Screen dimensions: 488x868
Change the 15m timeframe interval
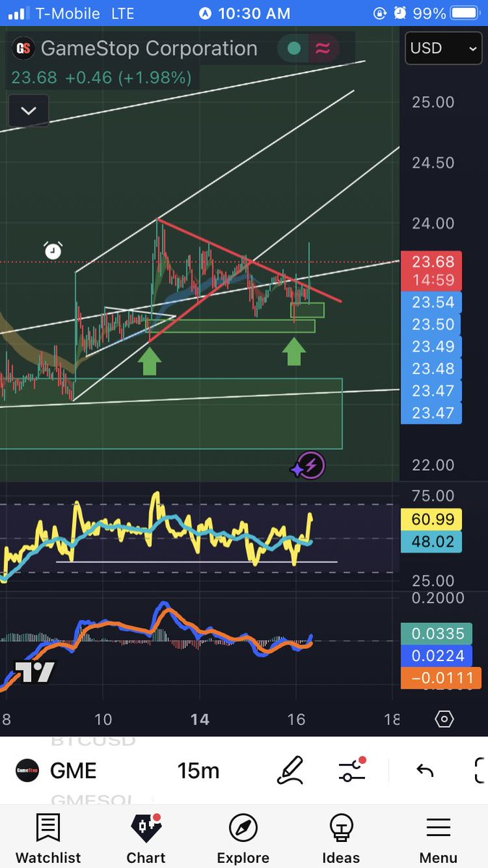pyautogui.click(x=198, y=771)
